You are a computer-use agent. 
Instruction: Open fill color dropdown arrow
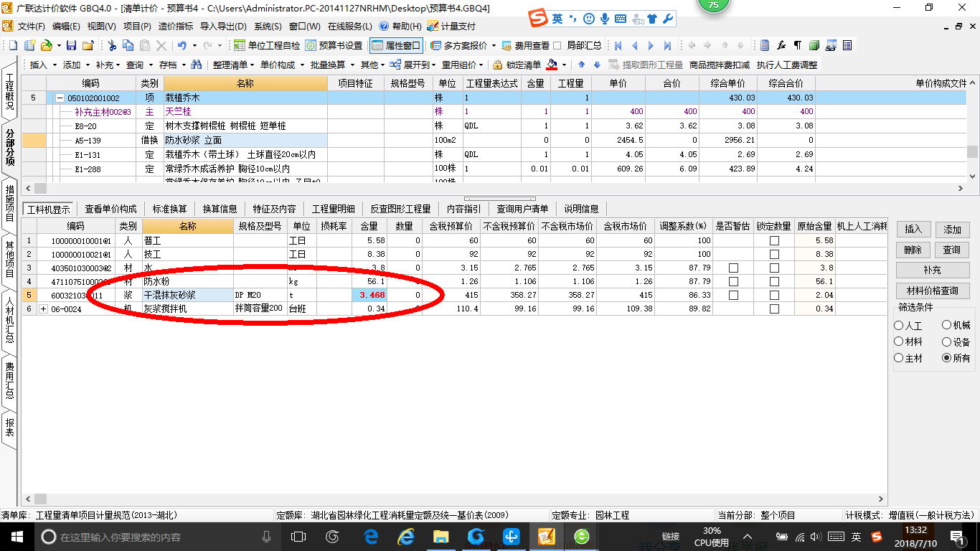(564, 65)
